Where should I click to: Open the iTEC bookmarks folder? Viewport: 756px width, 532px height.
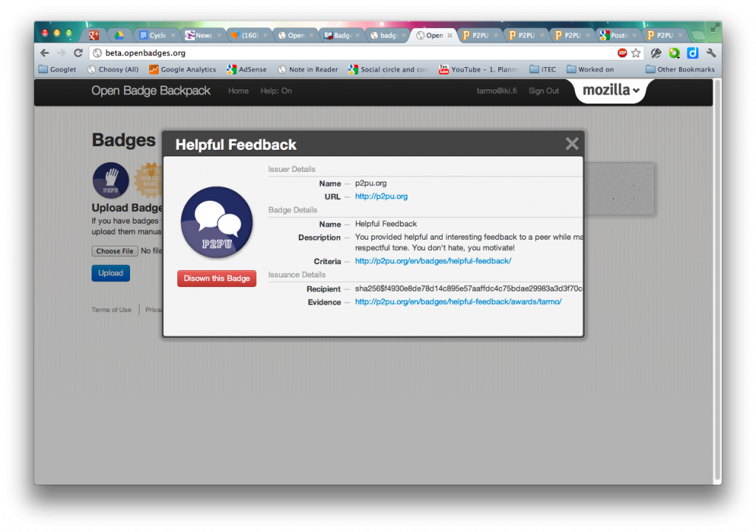543,69
